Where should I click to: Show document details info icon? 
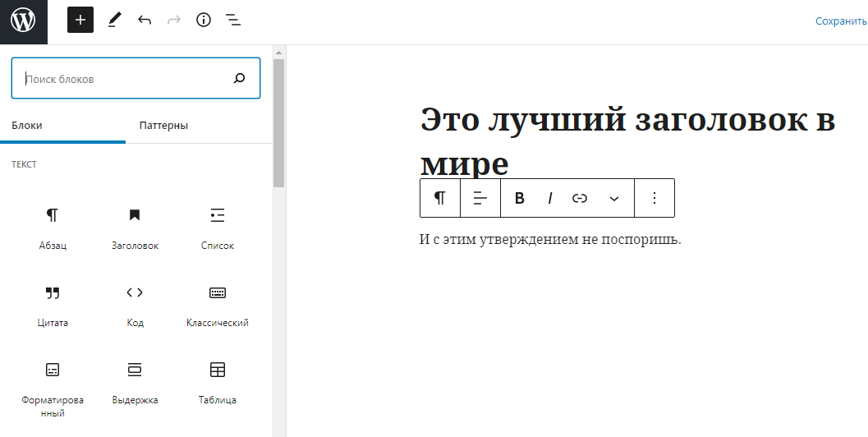(x=204, y=21)
